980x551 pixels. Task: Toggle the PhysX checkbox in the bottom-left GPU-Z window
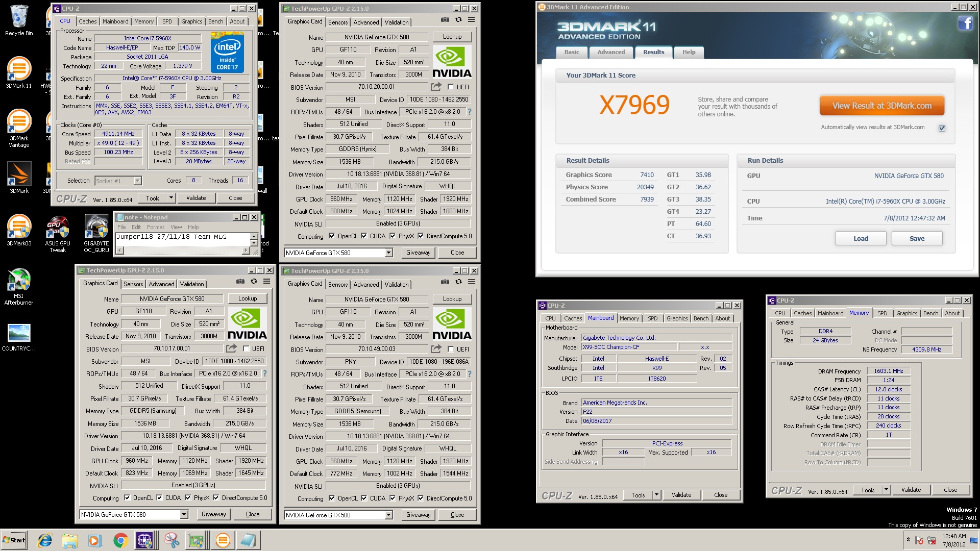click(188, 498)
